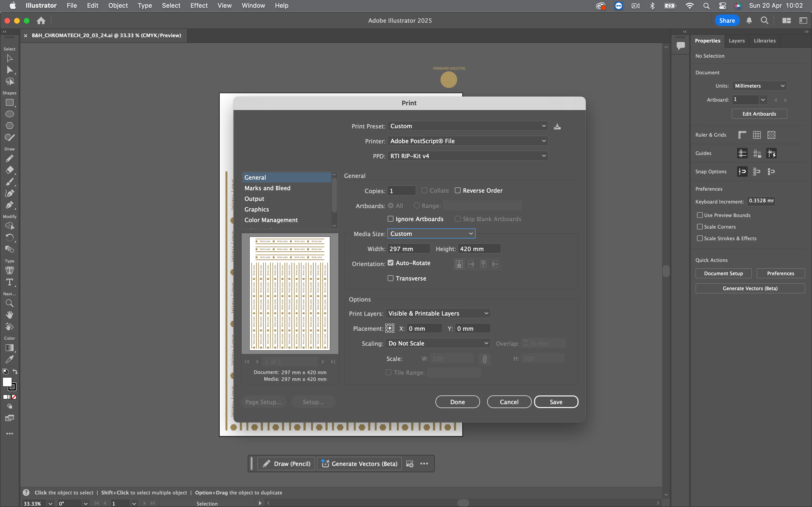Select the Zoom tool in toolbar
This screenshot has width=812, height=507.
[9, 303]
